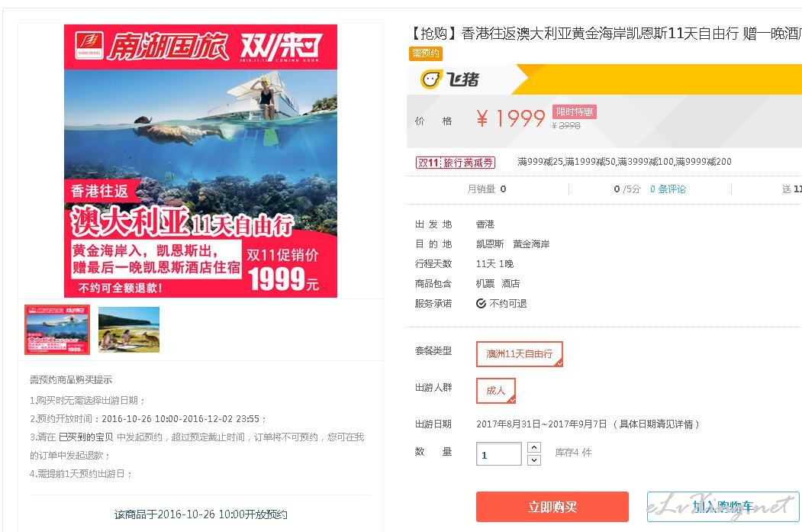This screenshot has height=532, width=802.
Task: Click the product title text
Action: pyautogui.click(x=605, y=34)
